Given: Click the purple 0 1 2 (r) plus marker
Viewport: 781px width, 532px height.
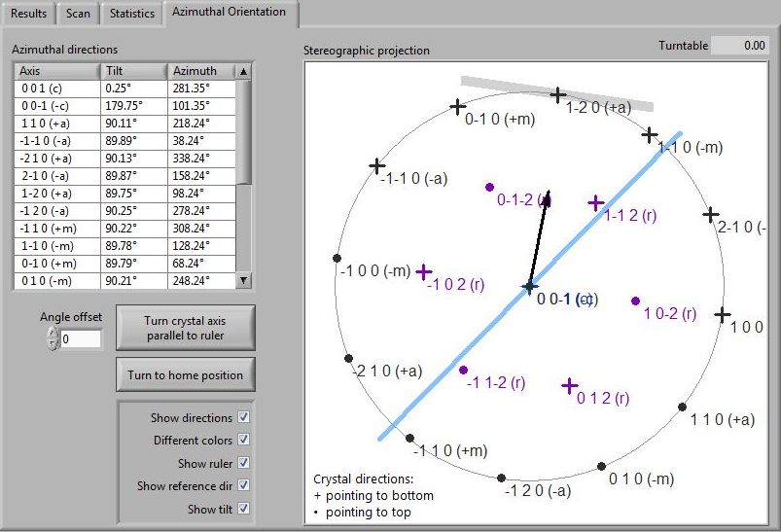Looking at the screenshot, I should 570,386.
